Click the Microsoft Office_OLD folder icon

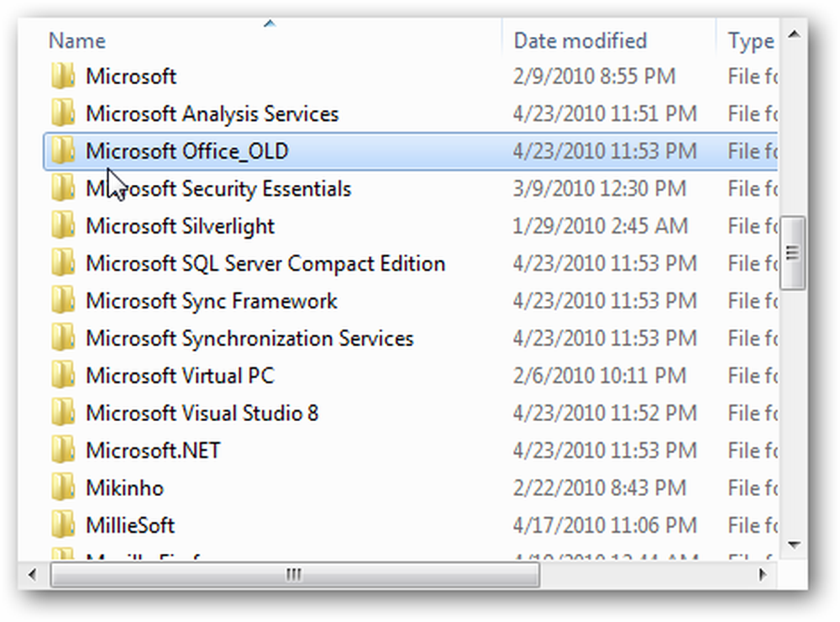click(63, 151)
